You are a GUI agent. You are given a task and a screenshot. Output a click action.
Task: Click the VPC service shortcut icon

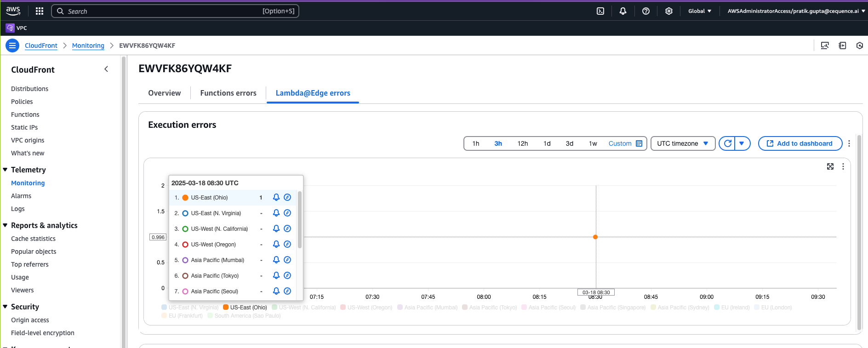10,28
